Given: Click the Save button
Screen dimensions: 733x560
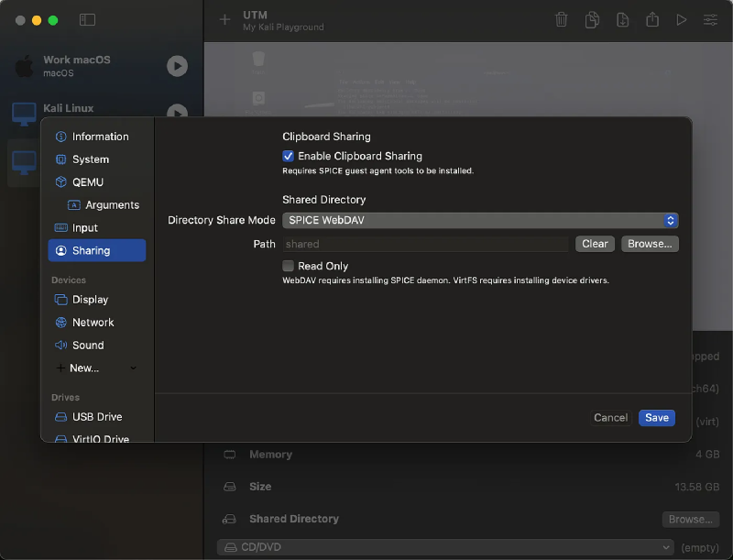Looking at the screenshot, I should point(656,418).
